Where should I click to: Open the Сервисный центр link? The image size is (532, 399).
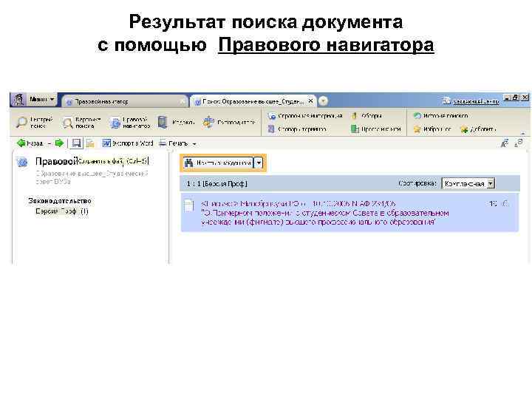point(471,101)
